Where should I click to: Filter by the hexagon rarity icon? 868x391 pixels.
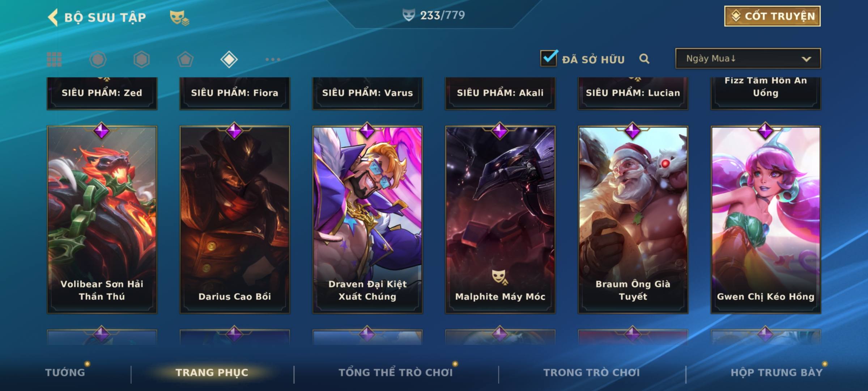(x=141, y=59)
